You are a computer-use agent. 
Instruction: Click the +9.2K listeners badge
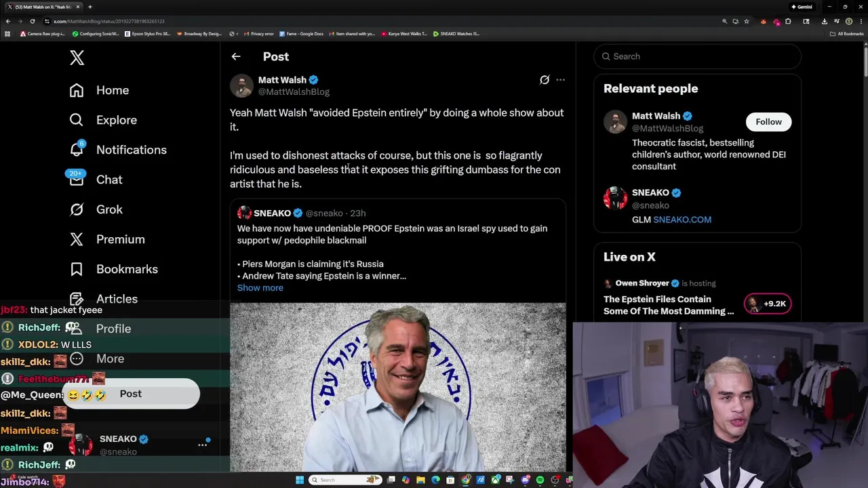[768, 304]
